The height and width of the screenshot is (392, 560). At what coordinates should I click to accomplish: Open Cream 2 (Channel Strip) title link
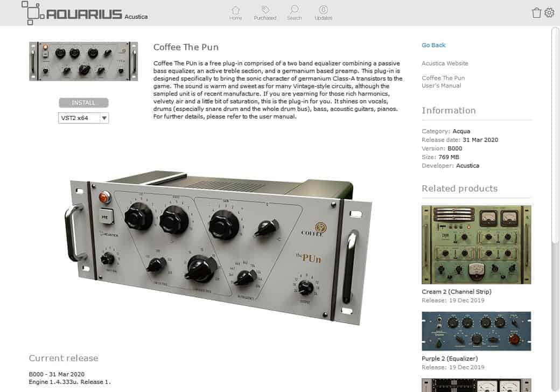pyautogui.click(x=456, y=292)
